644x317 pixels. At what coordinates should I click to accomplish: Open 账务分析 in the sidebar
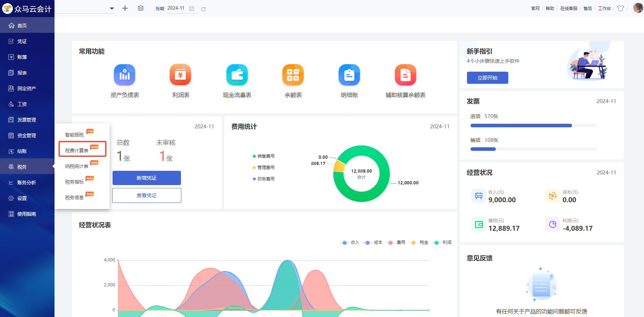pyautogui.click(x=27, y=183)
